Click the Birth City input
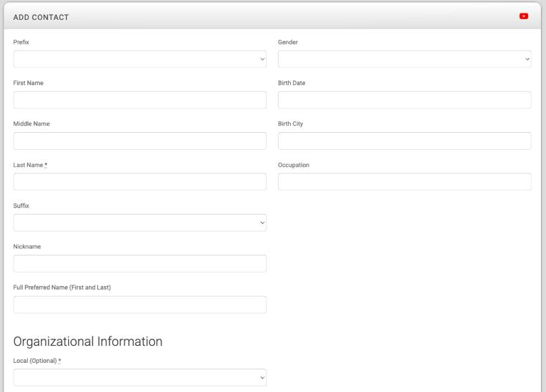546x392 pixels. pyautogui.click(x=405, y=141)
